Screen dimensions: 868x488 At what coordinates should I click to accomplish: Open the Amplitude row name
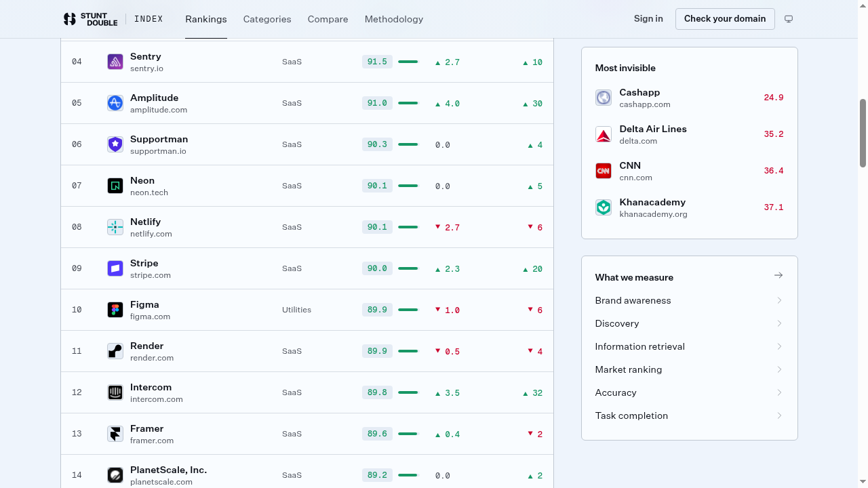tap(155, 98)
